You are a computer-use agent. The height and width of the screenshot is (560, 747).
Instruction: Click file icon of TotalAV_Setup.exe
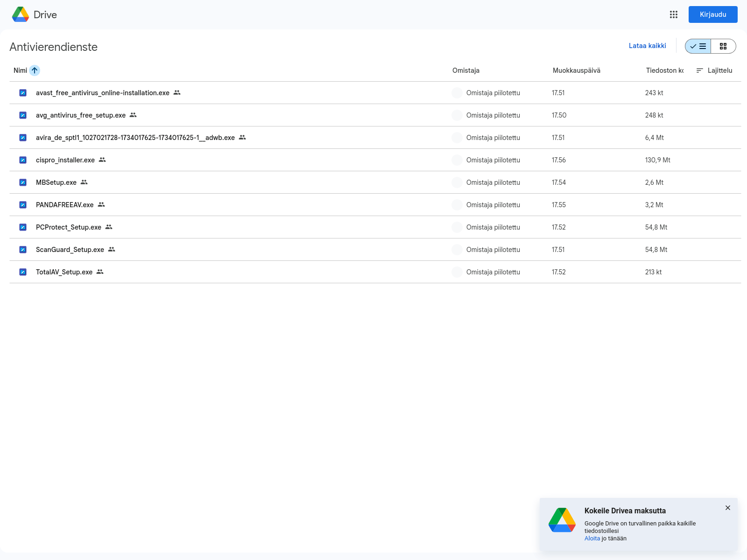[23, 272]
